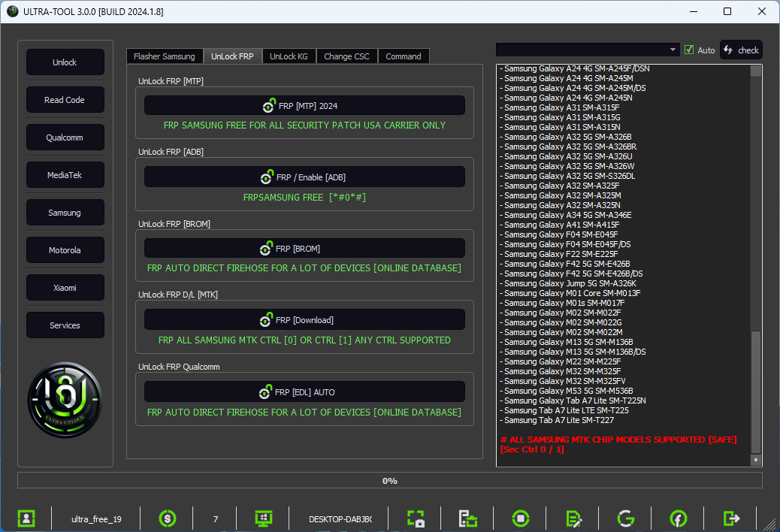Screen dimensions: 780x532
Task: Click Samsung Galaxy A41 SM-A415F entry
Action: 560,225
